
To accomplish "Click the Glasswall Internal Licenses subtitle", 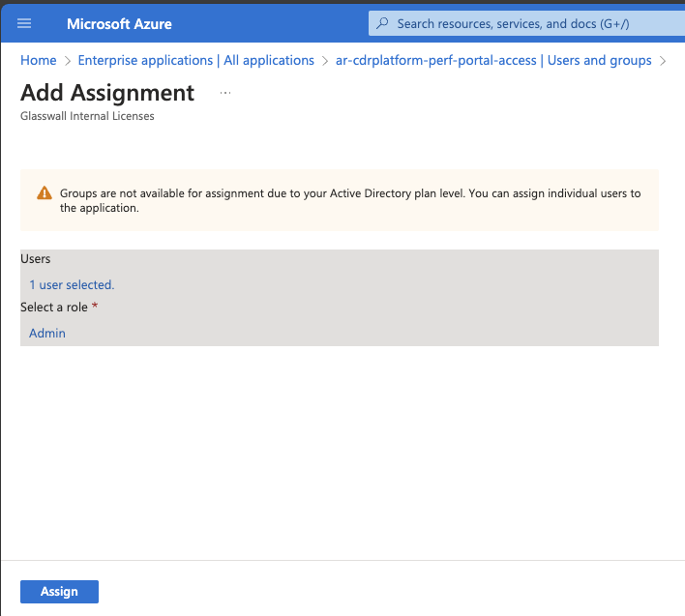I will coord(87,116).
